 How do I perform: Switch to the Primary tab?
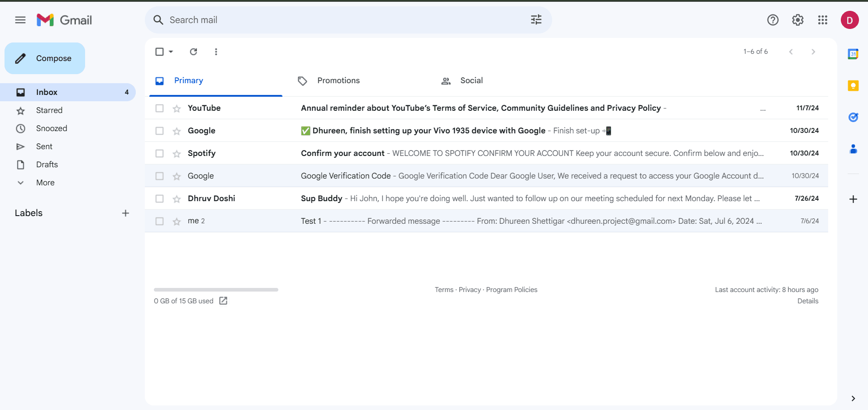pos(216,80)
